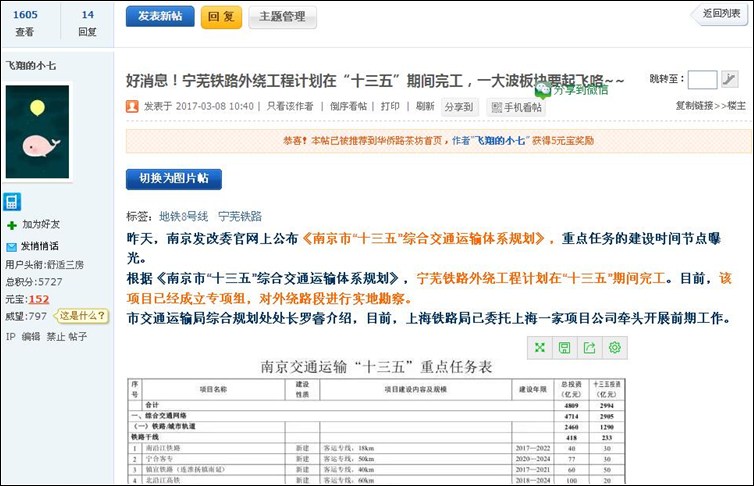Click the 加为好友 link
754x486 pixels.
coord(41,224)
